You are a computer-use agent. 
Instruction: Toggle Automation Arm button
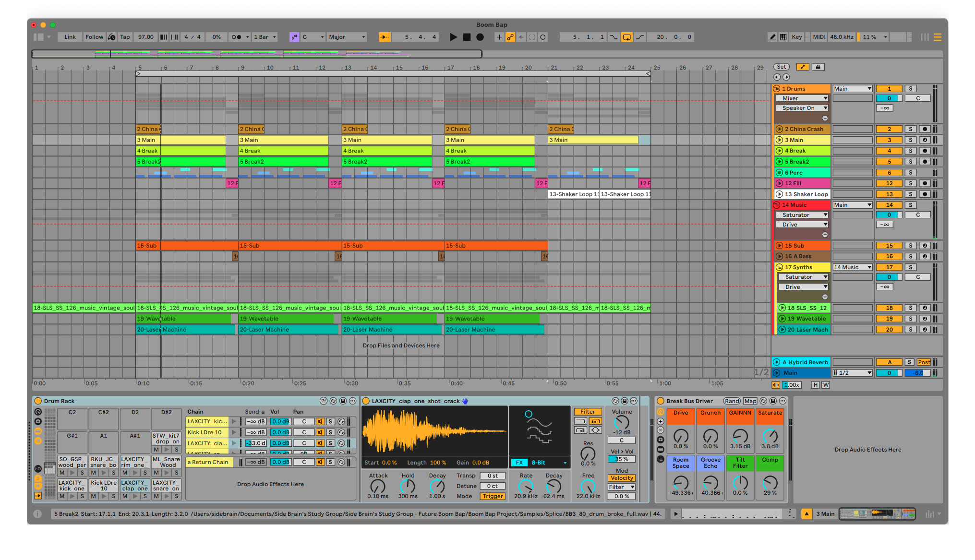(x=510, y=37)
